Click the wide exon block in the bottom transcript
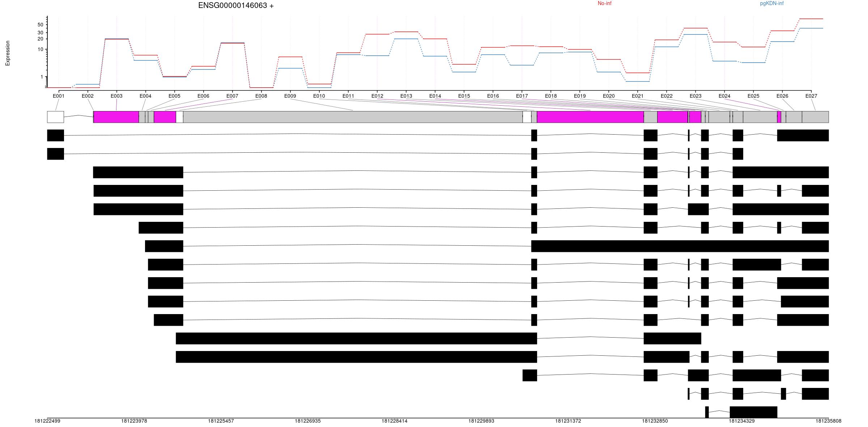Screen dimensions: 868x427 pos(753,412)
